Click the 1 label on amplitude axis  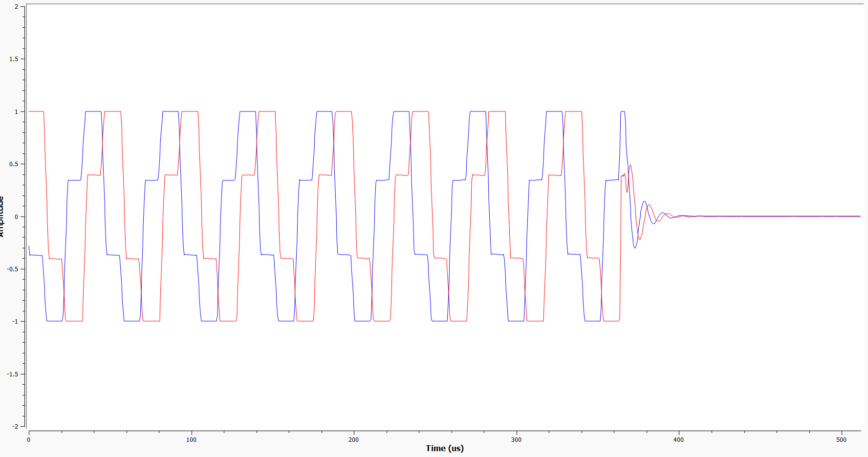click(x=16, y=112)
